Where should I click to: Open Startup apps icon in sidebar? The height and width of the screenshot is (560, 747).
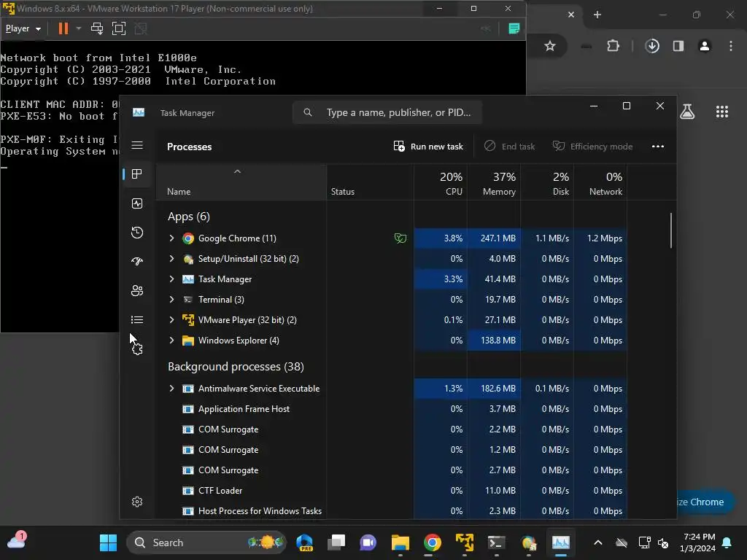[x=137, y=262]
